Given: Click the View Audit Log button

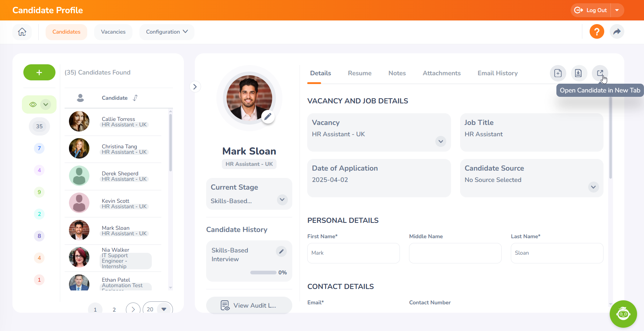Looking at the screenshot, I should pyautogui.click(x=249, y=305).
